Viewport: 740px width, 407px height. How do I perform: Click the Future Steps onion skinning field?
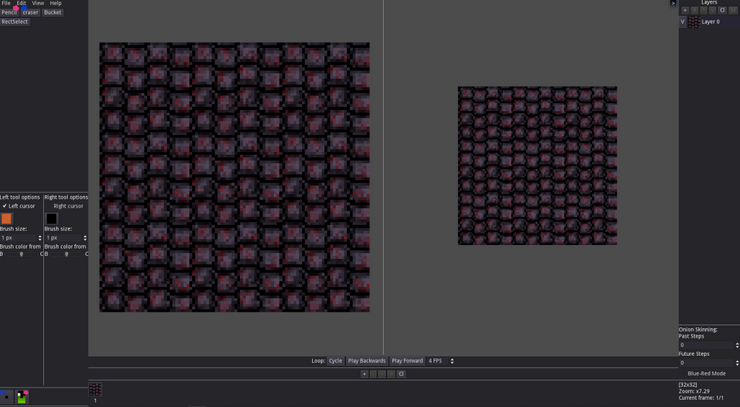click(706, 363)
